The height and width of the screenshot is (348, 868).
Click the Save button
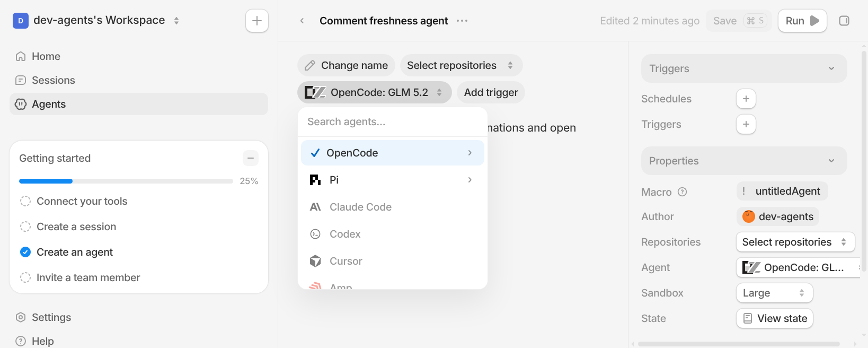click(x=739, y=21)
